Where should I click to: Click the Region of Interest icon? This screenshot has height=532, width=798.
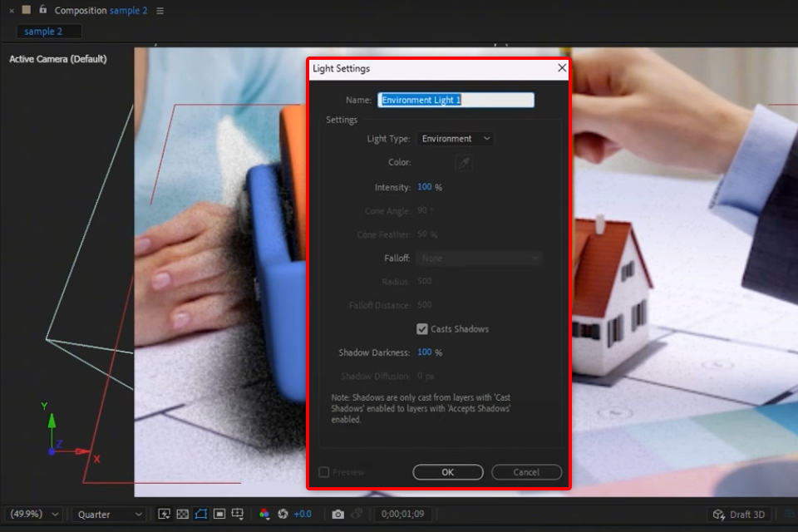219,515
